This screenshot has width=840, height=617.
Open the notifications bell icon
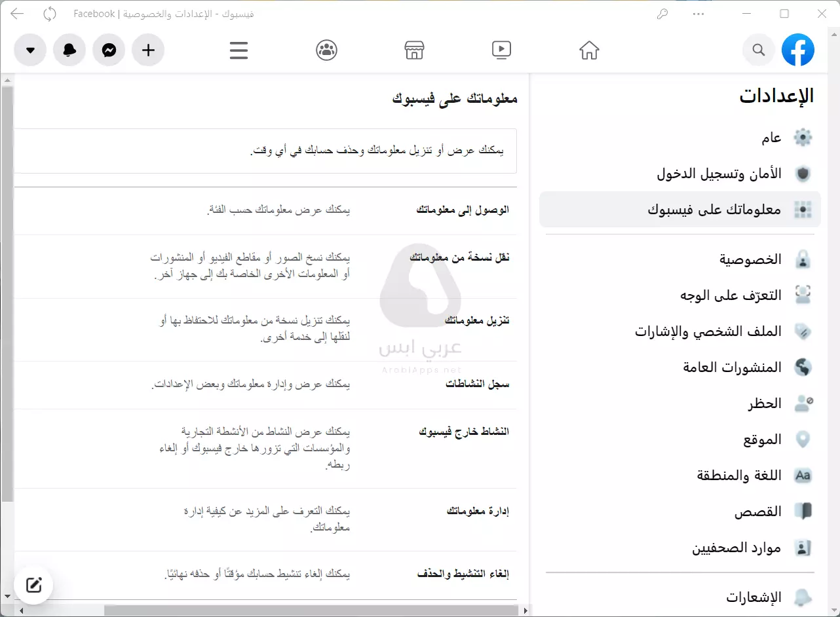(x=69, y=50)
